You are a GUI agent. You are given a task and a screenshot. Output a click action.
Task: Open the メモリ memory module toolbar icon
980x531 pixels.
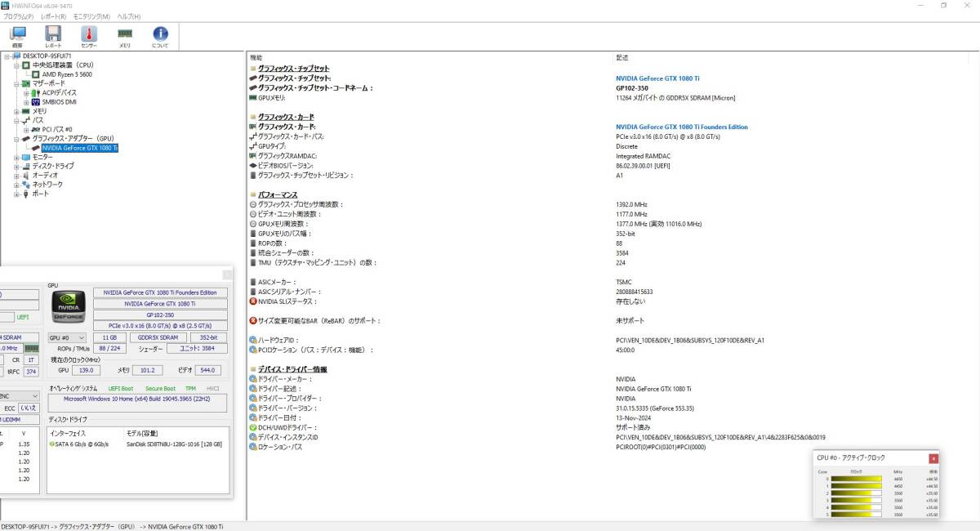click(x=125, y=33)
